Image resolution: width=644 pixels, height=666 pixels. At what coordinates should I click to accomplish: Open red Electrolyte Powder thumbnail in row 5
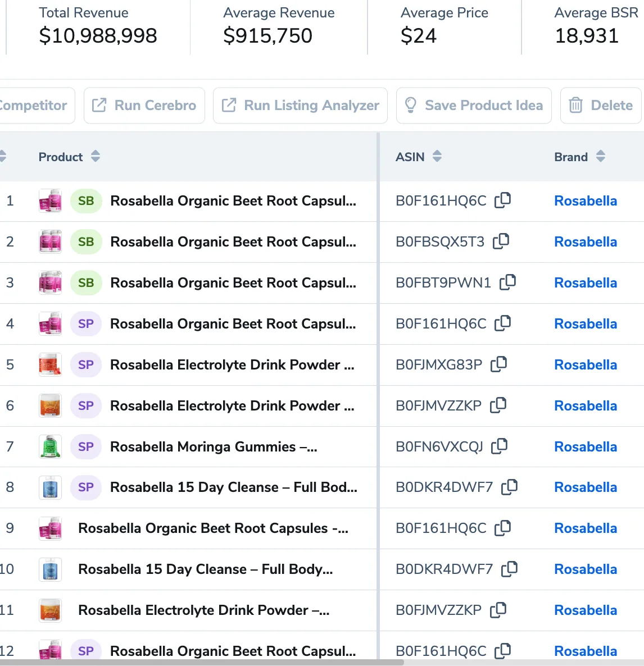[x=50, y=364]
